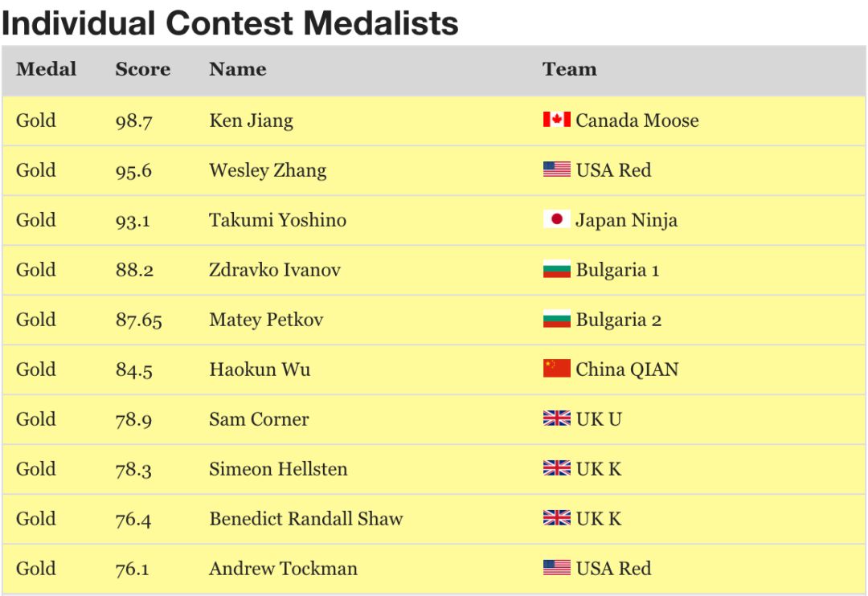
Task: Click the Name column header
Action: (x=237, y=69)
